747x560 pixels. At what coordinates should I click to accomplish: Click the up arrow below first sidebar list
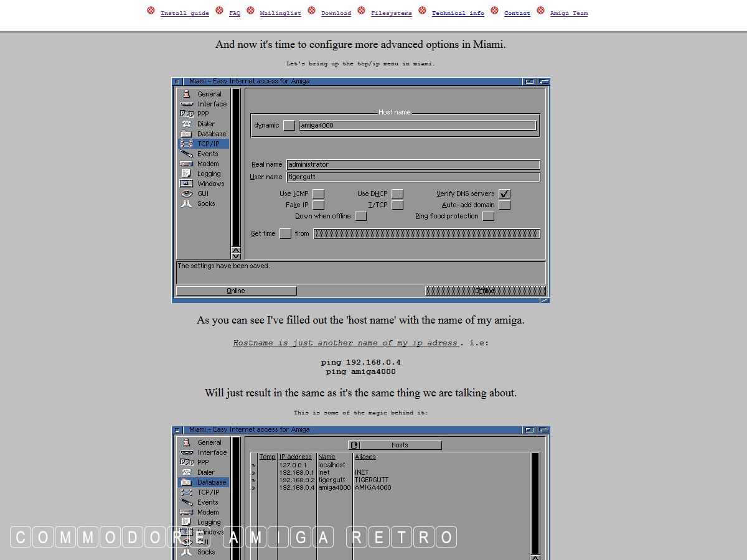pos(236,250)
